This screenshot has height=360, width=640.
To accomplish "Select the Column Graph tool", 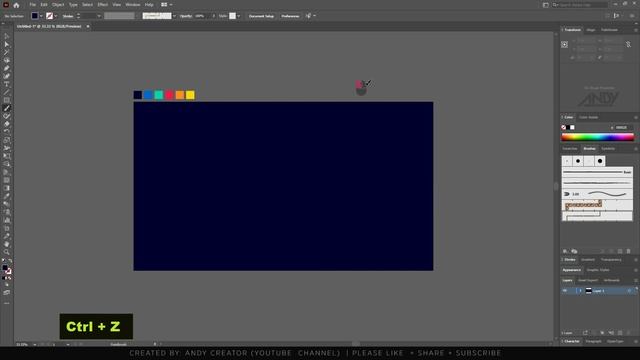I will pyautogui.click(x=7, y=220).
